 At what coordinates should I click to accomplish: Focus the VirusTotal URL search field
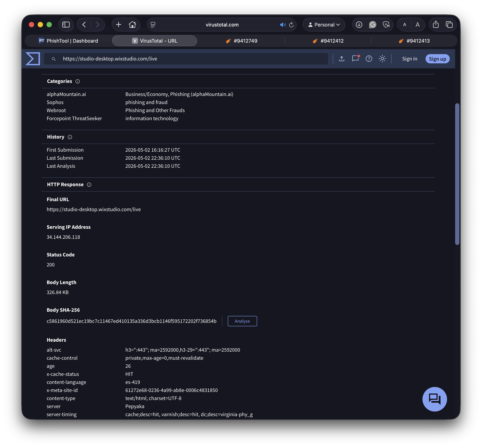pyautogui.click(x=186, y=59)
